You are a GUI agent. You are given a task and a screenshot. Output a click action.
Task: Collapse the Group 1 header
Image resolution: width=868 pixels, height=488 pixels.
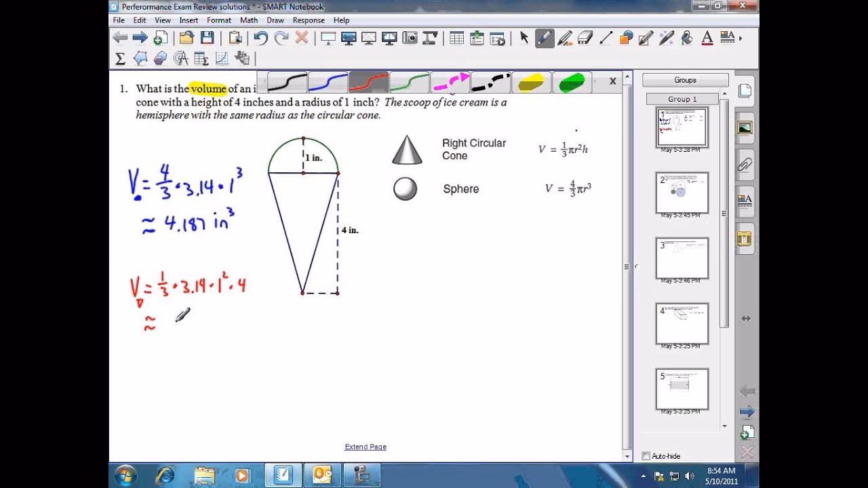[x=682, y=99]
